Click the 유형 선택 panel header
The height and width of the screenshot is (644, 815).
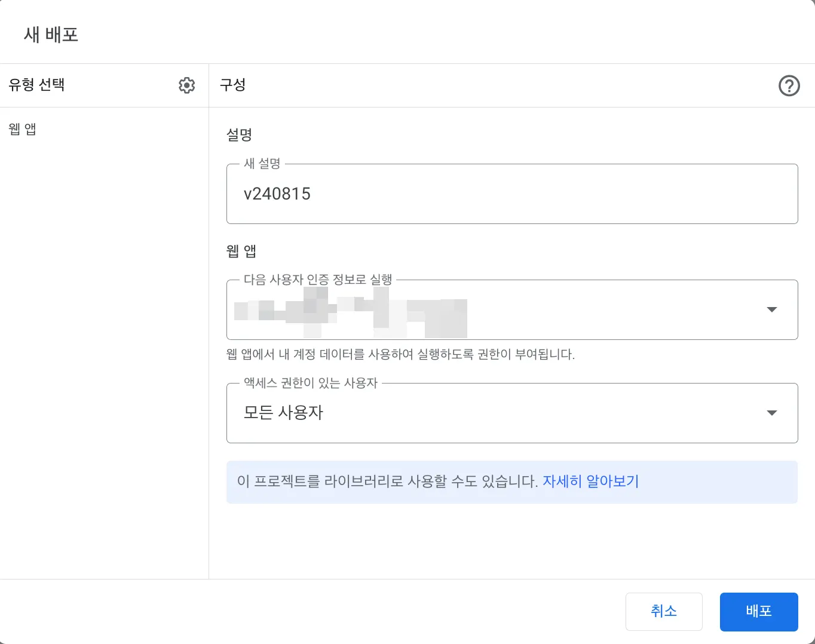tap(37, 85)
